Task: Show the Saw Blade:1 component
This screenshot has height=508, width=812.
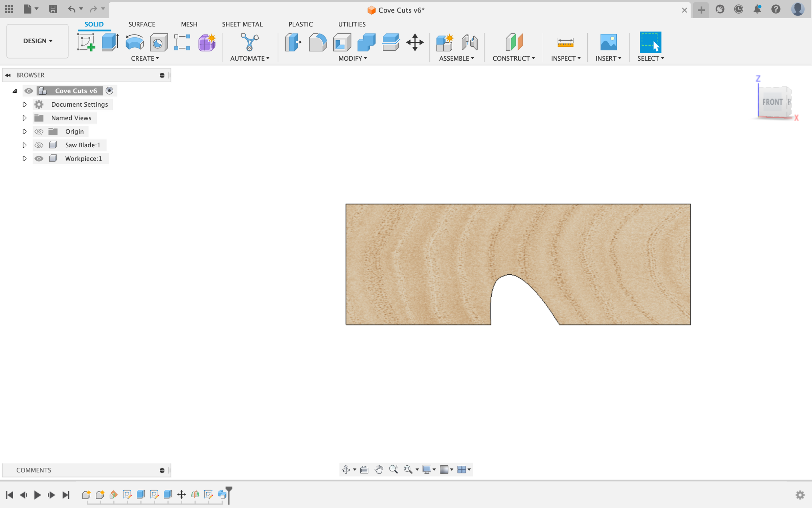Action: (x=39, y=145)
